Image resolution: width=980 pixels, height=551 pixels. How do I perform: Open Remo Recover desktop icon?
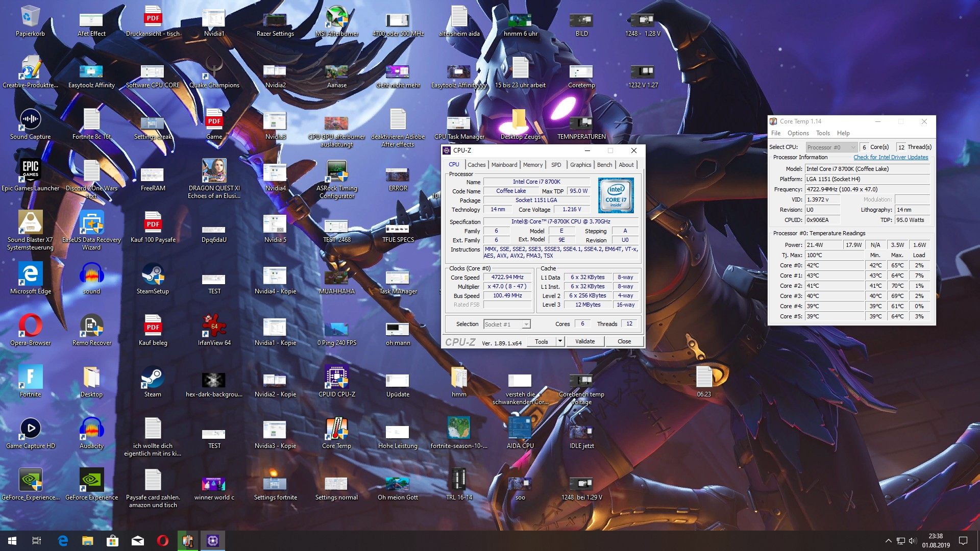(x=92, y=331)
